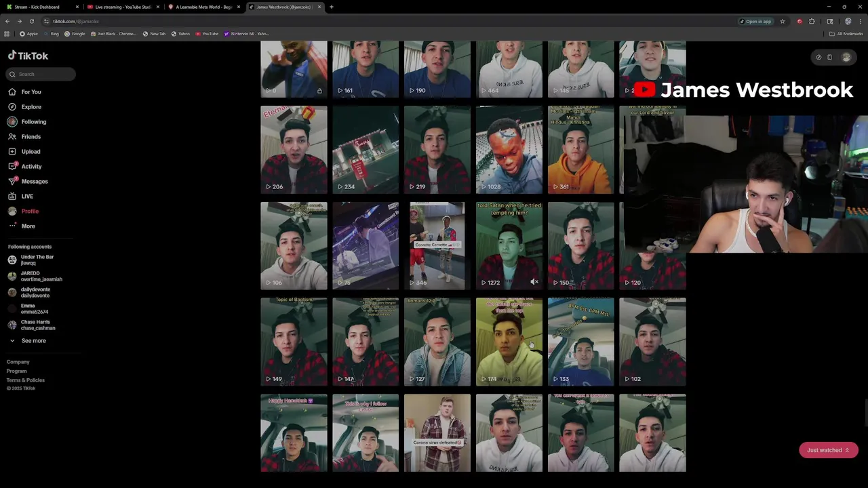Screen dimensions: 868x488
Task: Click the phone icon in TikTok top-right pill
Action: pyautogui.click(x=829, y=58)
